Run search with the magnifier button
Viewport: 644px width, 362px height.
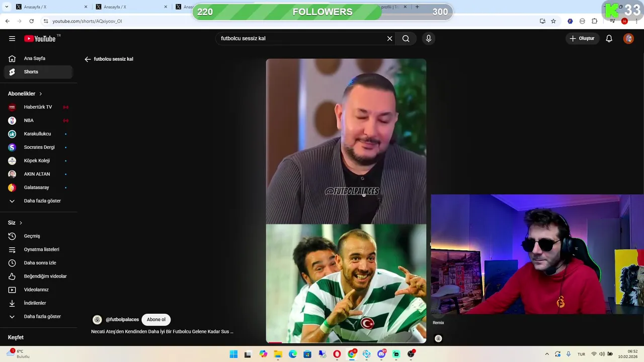(406, 38)
